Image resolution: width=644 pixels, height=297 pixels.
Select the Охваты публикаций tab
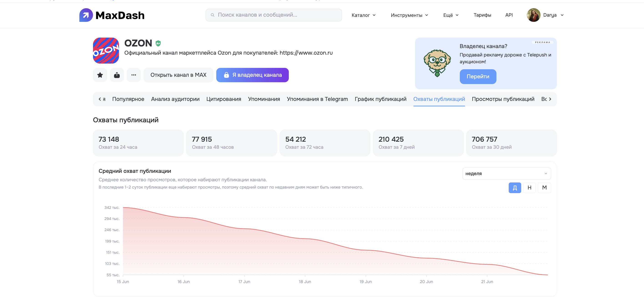(x=439, y=99)
